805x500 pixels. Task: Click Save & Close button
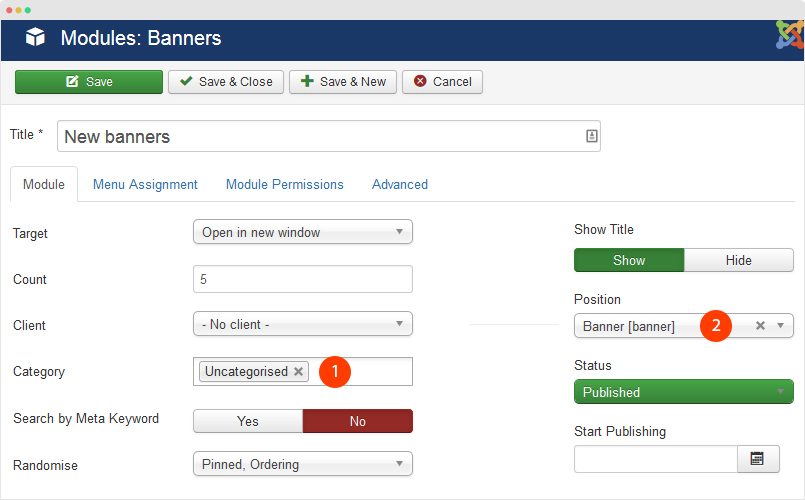(x=226, y=82)
